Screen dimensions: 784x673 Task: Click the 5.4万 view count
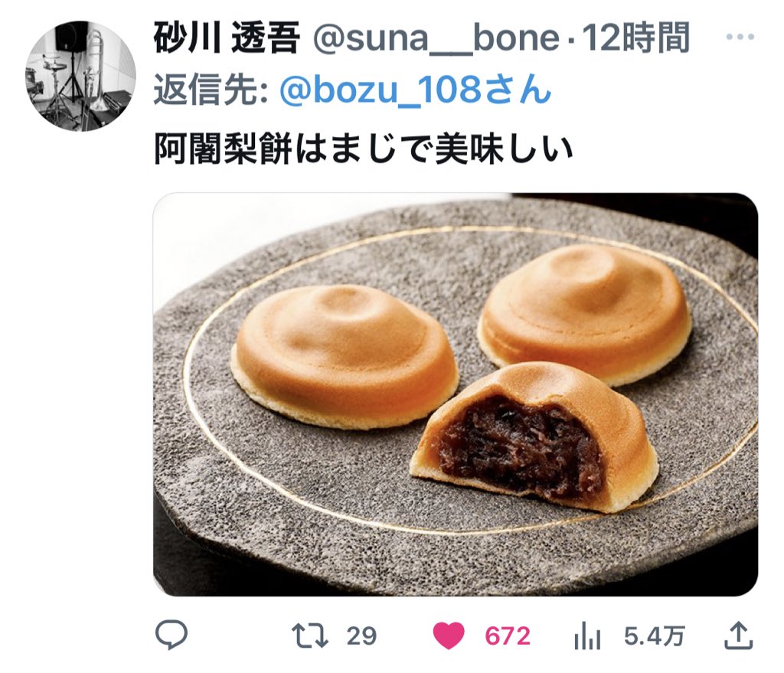pos(654,636)
